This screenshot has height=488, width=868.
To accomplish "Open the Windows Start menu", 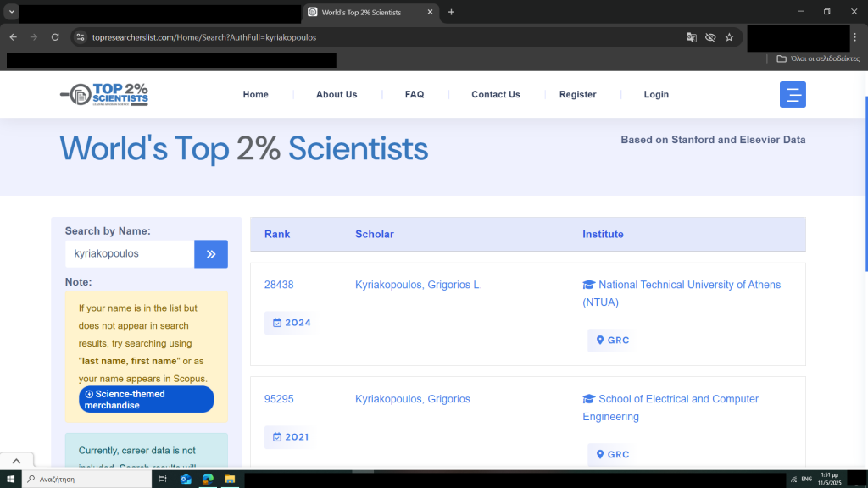I will pos(10,480).
